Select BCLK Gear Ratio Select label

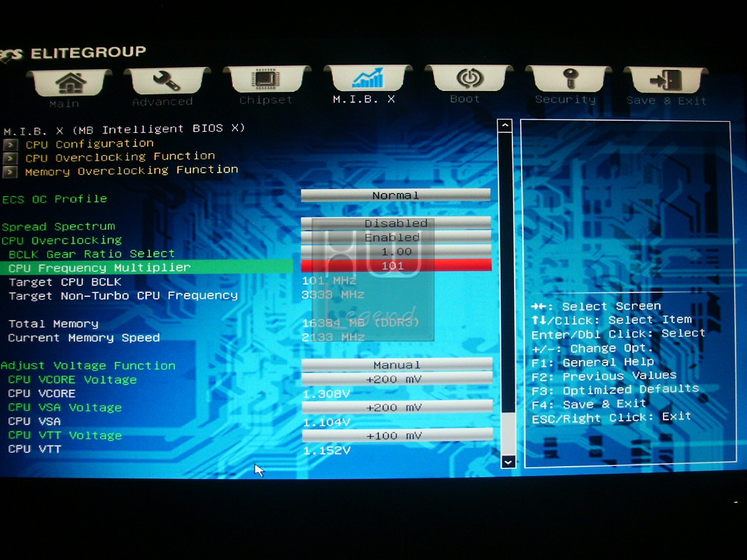(x=92, y=254)
